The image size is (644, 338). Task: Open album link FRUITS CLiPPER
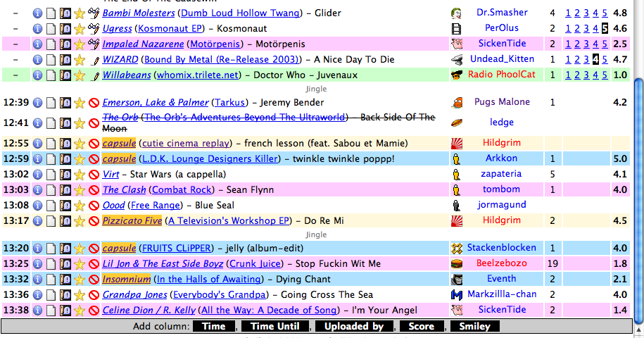177,248
